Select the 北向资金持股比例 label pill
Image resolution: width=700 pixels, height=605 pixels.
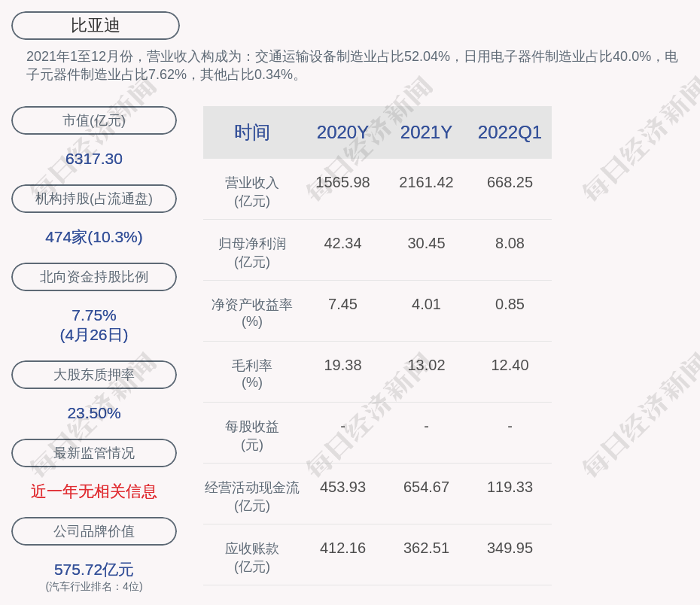pyautogui.click(x=94, y=277)
